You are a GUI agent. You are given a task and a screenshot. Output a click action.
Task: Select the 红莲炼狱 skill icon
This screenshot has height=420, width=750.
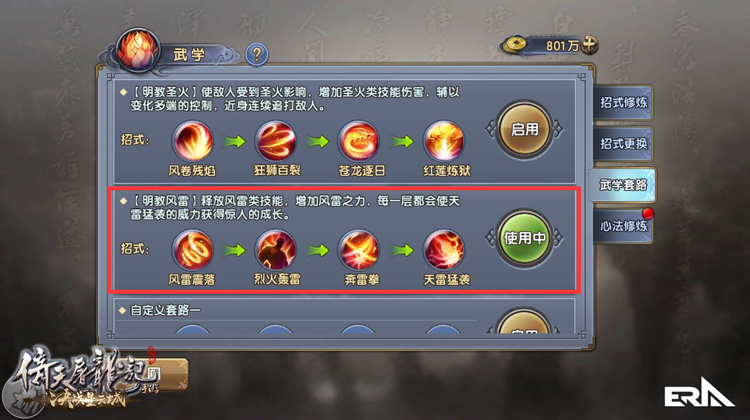point(444,142)
